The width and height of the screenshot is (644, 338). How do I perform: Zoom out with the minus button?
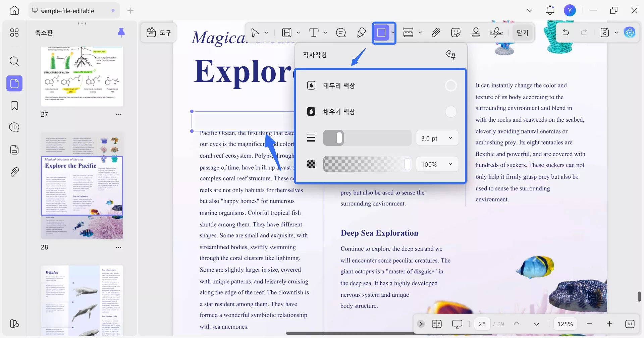click(590, 324)
